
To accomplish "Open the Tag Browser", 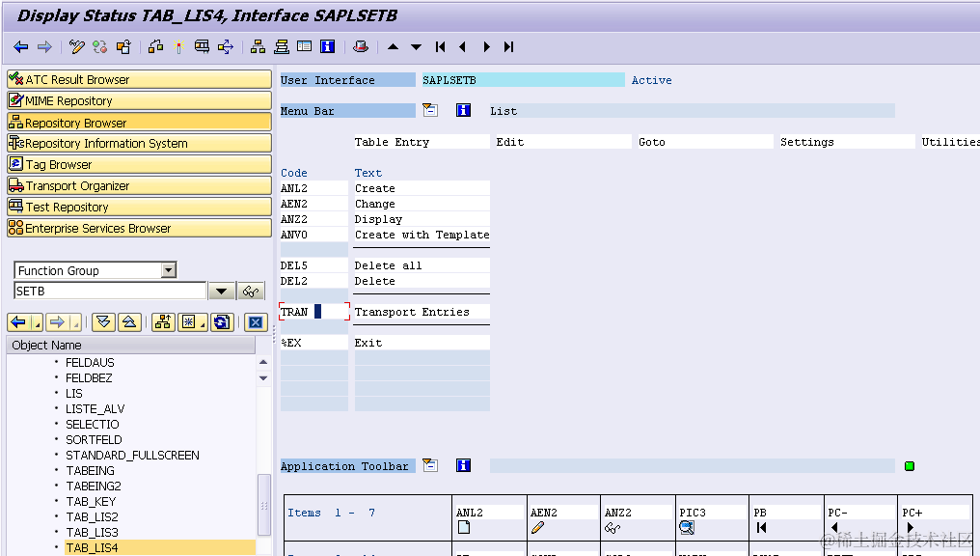I will pyautogui.click(x=139, y=164).
